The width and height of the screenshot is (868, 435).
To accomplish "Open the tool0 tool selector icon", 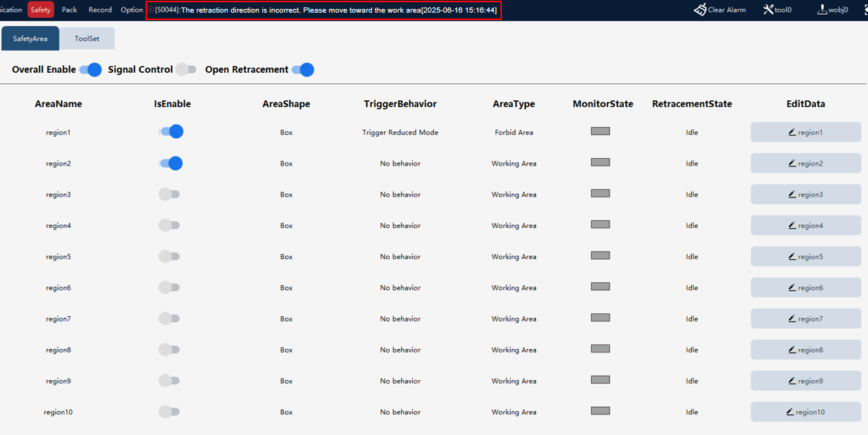I will [769, 10].
